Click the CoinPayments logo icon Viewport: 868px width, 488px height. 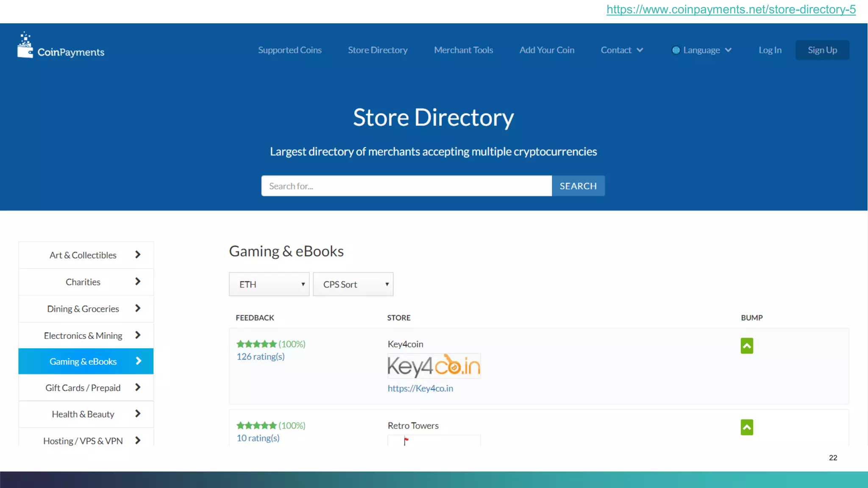pos(25,46)
